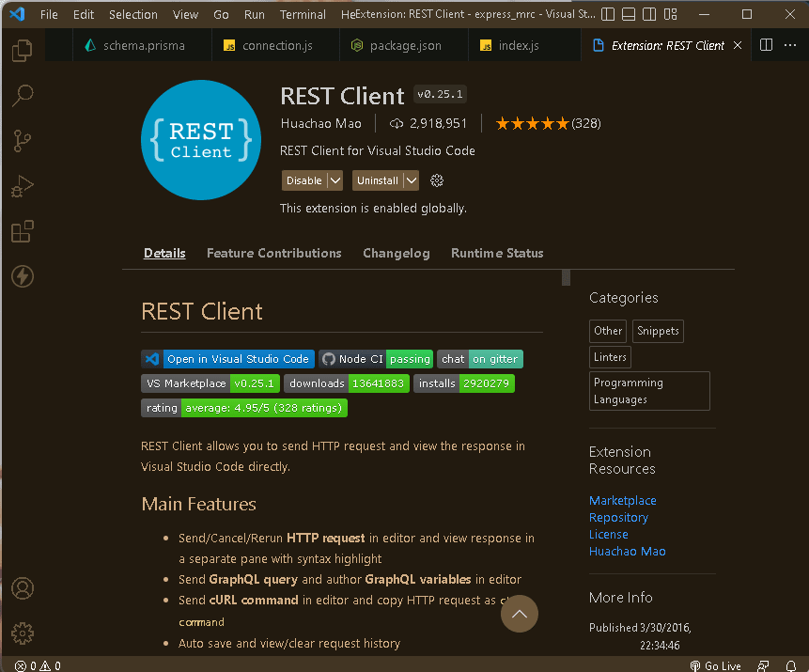Screen dimensions: 809x672
Task: Click the five-star rating
Action: click(532, 123)
